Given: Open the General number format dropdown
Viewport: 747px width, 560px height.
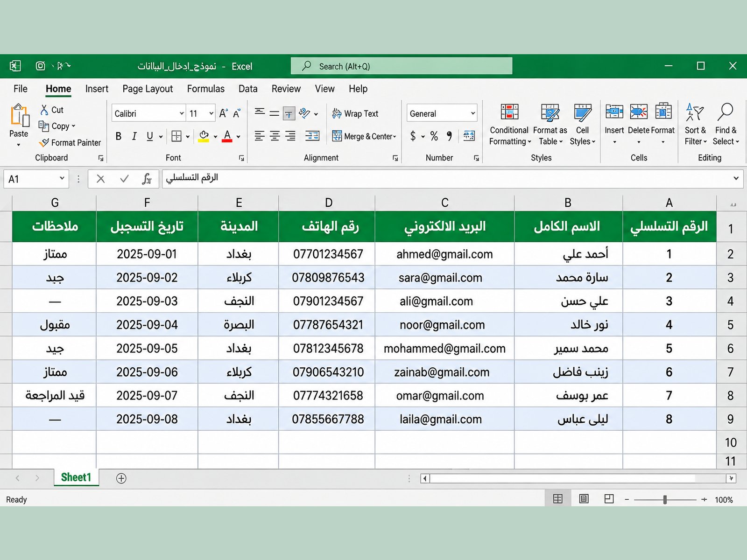Looking at the screenshot, I should point(473,113).
